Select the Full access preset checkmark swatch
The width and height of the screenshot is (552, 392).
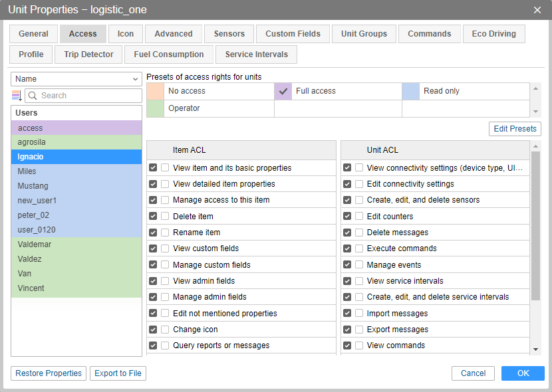(x=283, y=91)
